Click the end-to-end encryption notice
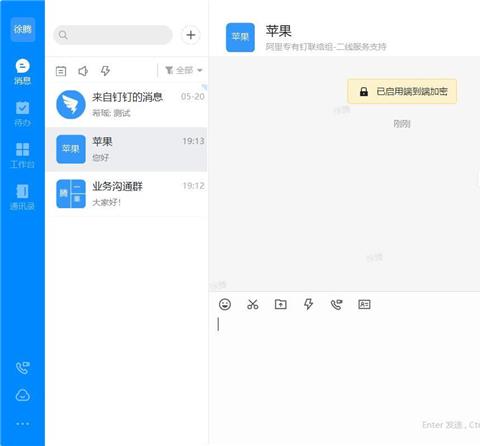 (402, 91)
